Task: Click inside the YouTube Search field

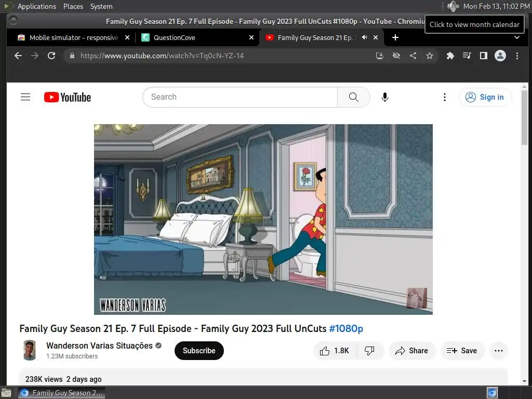Action: (240, 97)
